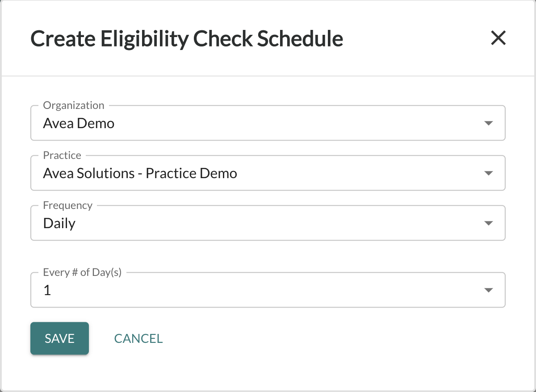Screen dimensions: 536x392
Task: Click the Frequency field label
Action: coord(67,205)
